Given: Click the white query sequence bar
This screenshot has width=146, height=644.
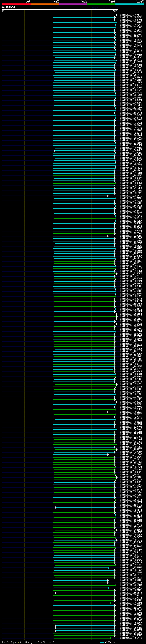Looking at the screenshot, I should point(60,9).
